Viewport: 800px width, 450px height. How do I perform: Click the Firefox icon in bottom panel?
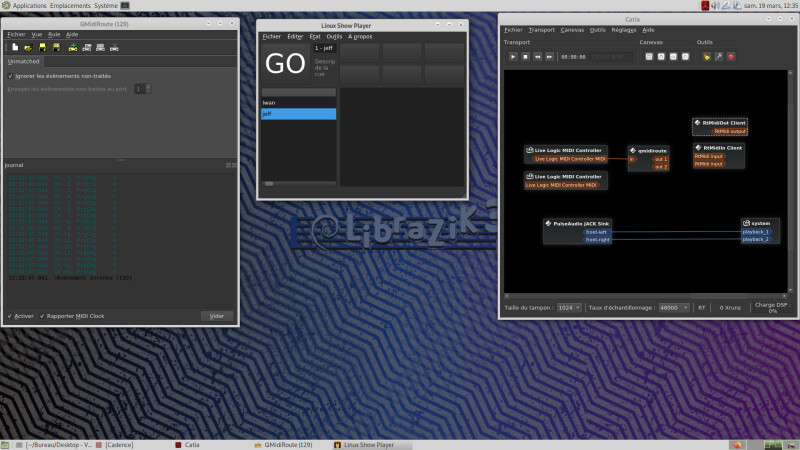(x=737, y=445)
